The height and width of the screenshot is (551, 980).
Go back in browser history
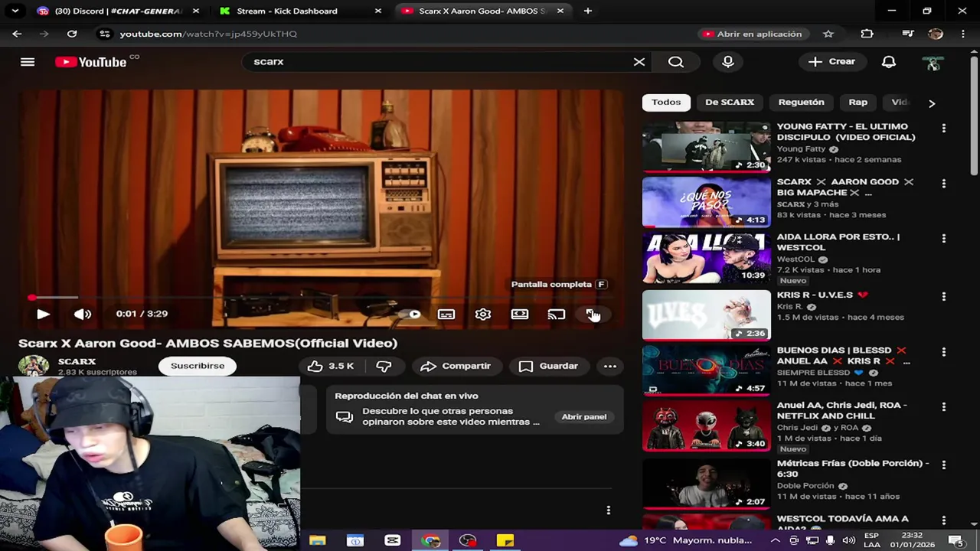tap(17, 34)
